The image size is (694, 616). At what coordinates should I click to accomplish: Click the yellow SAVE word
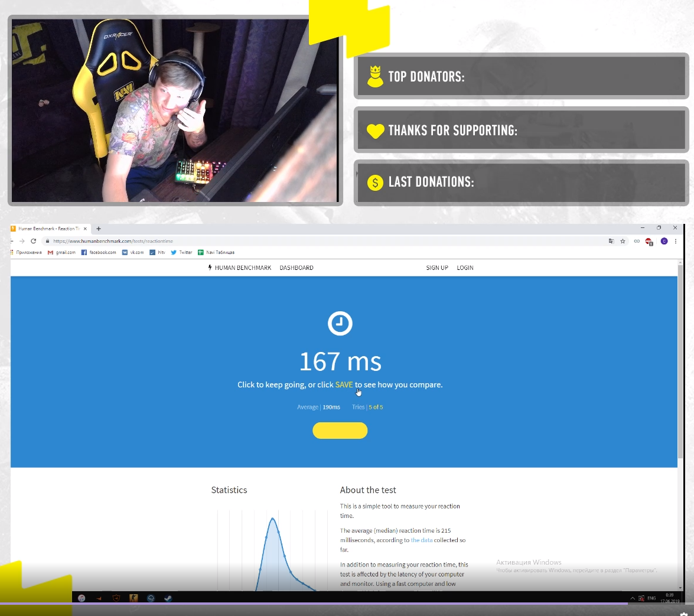point(344,384)
